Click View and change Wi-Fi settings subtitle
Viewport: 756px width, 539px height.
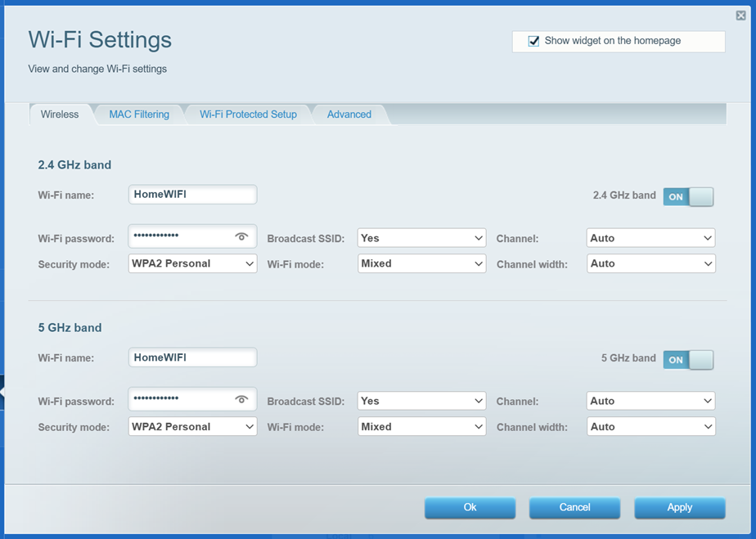97,69
